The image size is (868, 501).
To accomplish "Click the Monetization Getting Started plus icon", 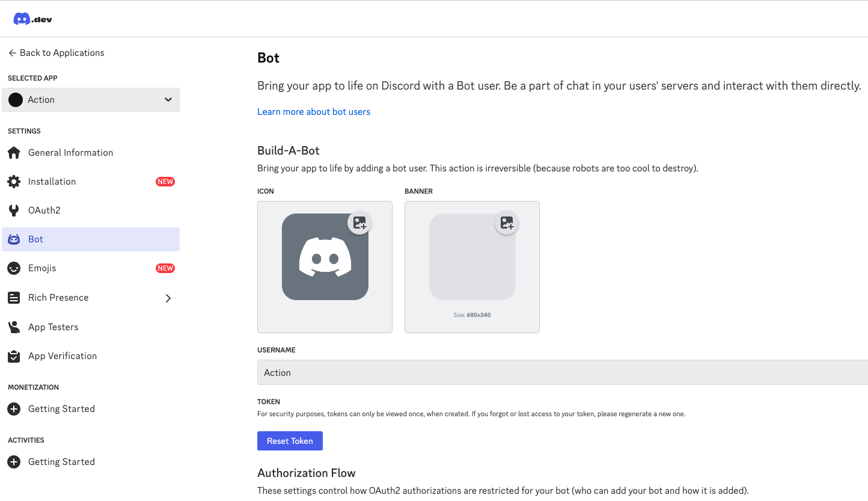I will click(x=14, y=409).
